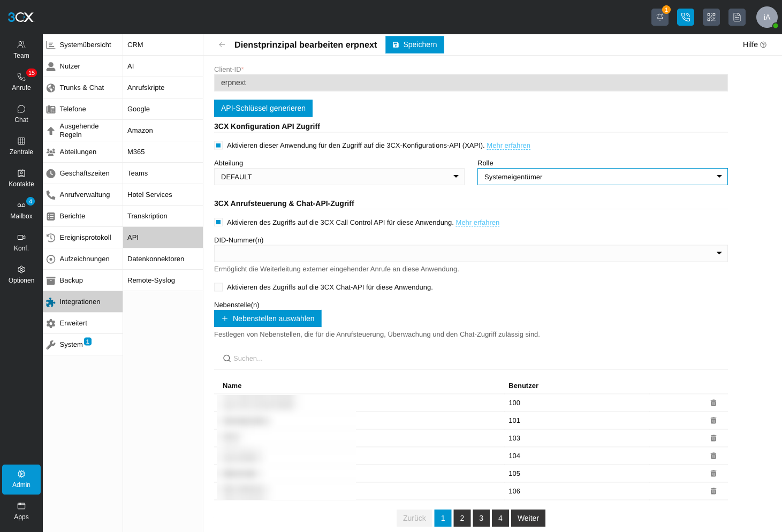Focus the Suchen search field
This screenshot has width=782, height=532.
(x=471, y=359)
